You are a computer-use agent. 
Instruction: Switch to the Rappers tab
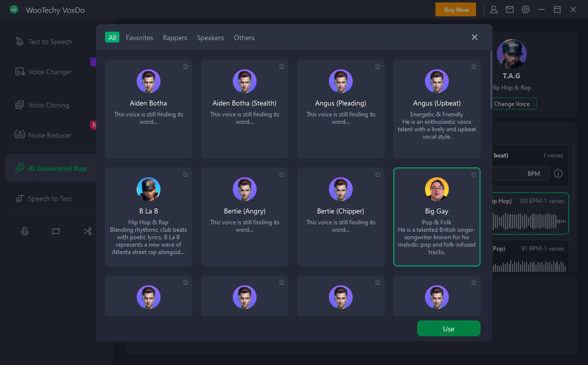(175, 38)
